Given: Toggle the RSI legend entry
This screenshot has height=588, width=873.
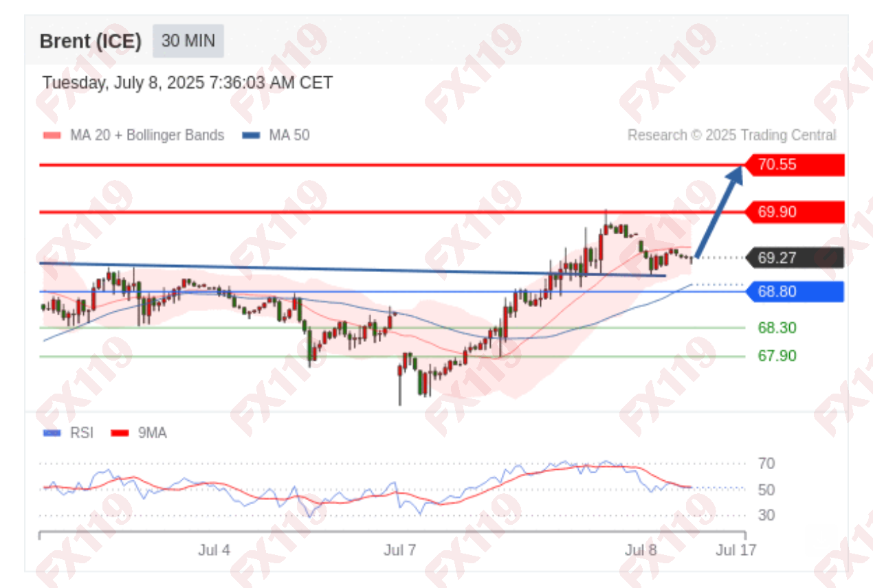Looking at the screenshot, I should pos(68,433).
